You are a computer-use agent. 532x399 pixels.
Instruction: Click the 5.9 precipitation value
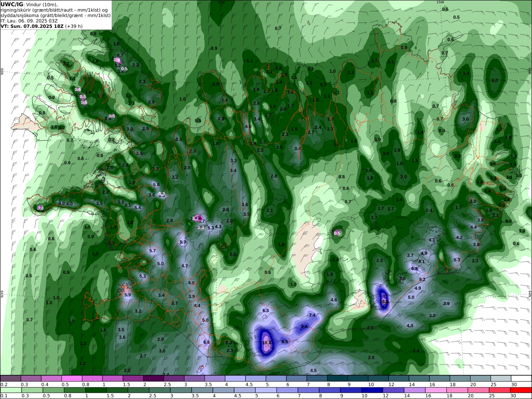coord(128,295)
